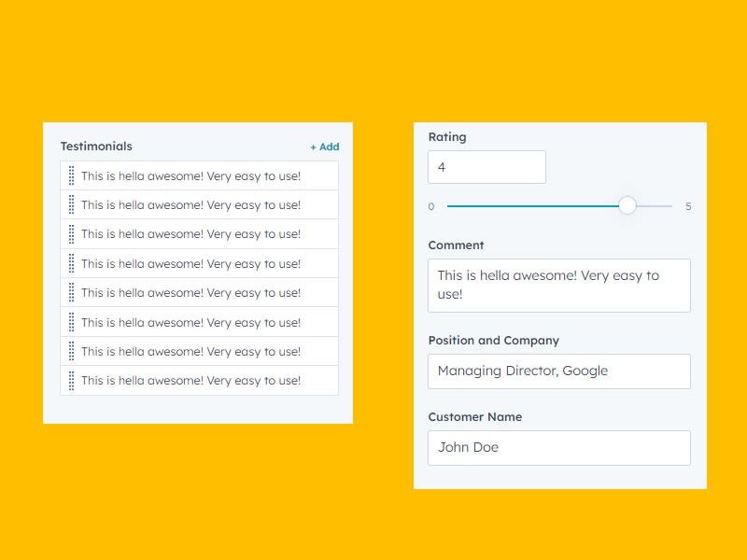Click the drag handle of the second testimonial
747x560 pixels.
[x=71, y=204]
